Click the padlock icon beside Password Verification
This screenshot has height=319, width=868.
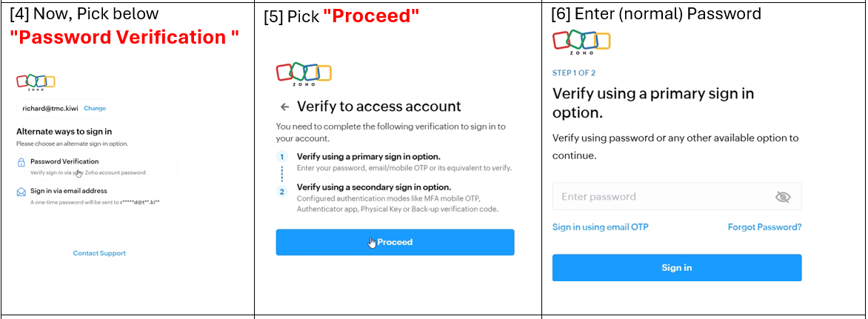click(x=21, y=162)
